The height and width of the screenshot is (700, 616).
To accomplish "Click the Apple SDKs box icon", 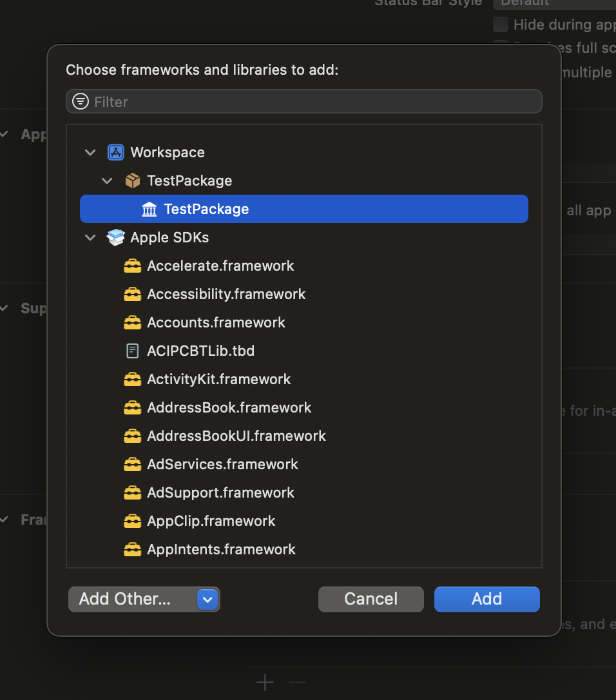I will pos(115,237).
